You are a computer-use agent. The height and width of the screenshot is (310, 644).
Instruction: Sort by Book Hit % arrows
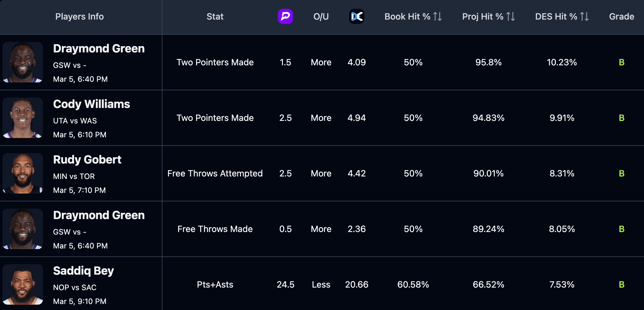point(437,16)
